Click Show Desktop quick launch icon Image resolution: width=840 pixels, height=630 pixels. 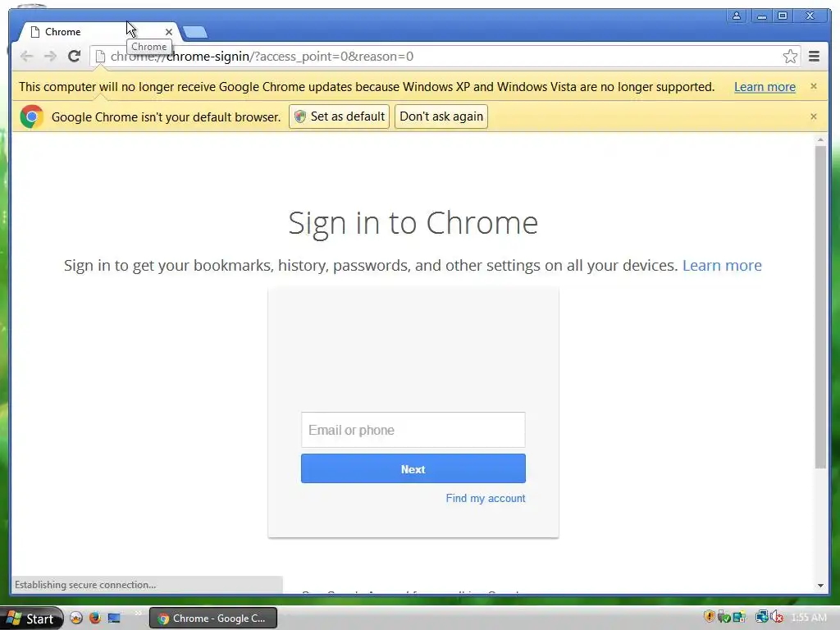pyautogui.click(x=114, y=618)
